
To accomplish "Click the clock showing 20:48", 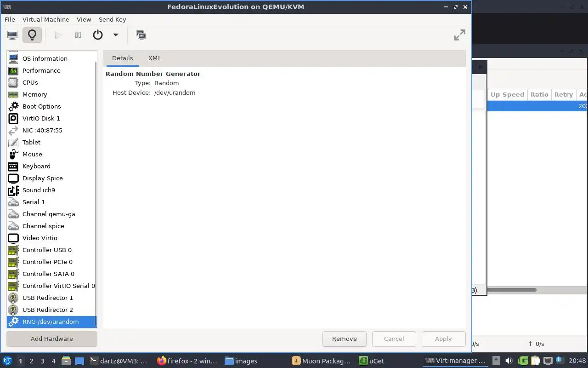I will (577, 361).
